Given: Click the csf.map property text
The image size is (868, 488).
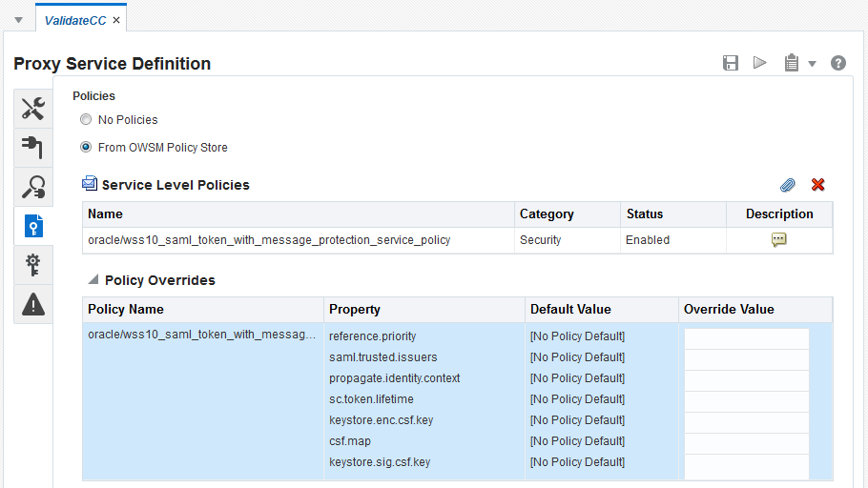Looking at the screenshot, I should (x=350, y=441).
